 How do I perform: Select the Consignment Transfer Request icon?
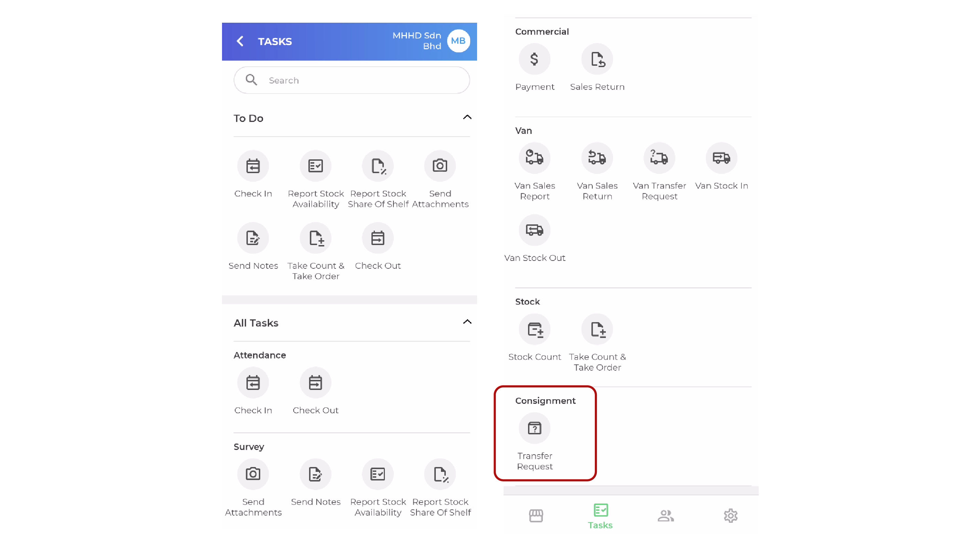pyautogui.click(x=535, y=428)
